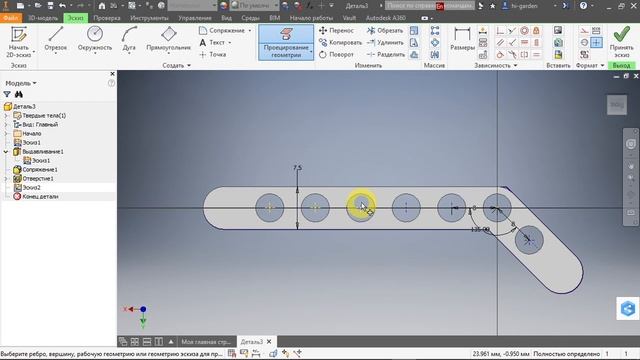Screen dimensions: 640x360
Task: Click the 135.00 angle dimension in sketch
Action: point(480,229)
